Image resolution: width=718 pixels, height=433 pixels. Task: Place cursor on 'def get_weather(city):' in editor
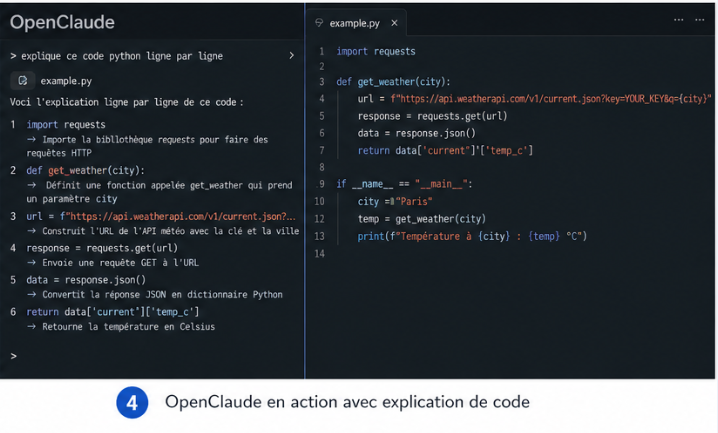click(x=393, y=82)
